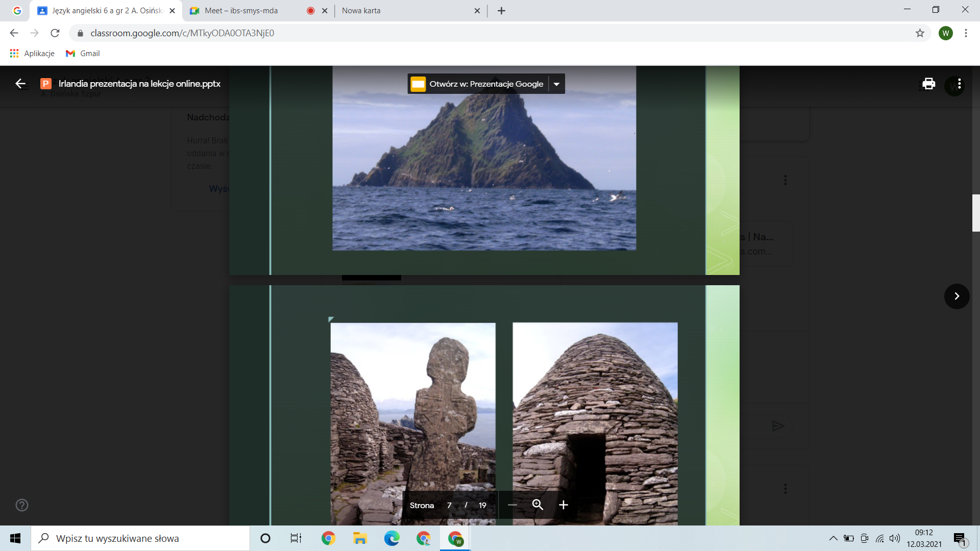The image size is (980, 551).
Task: Click the Windows search box in taskbar
Action: [x=140, y=538]
